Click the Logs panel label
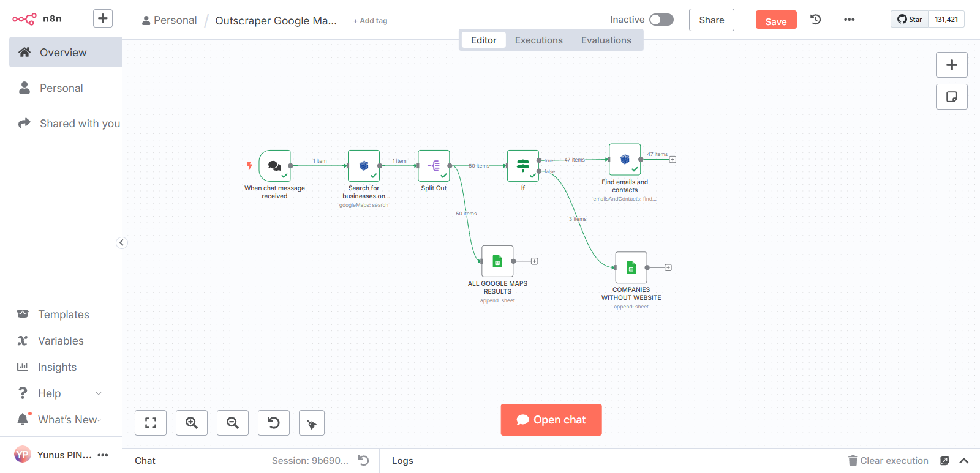 (x=402, y=461)
